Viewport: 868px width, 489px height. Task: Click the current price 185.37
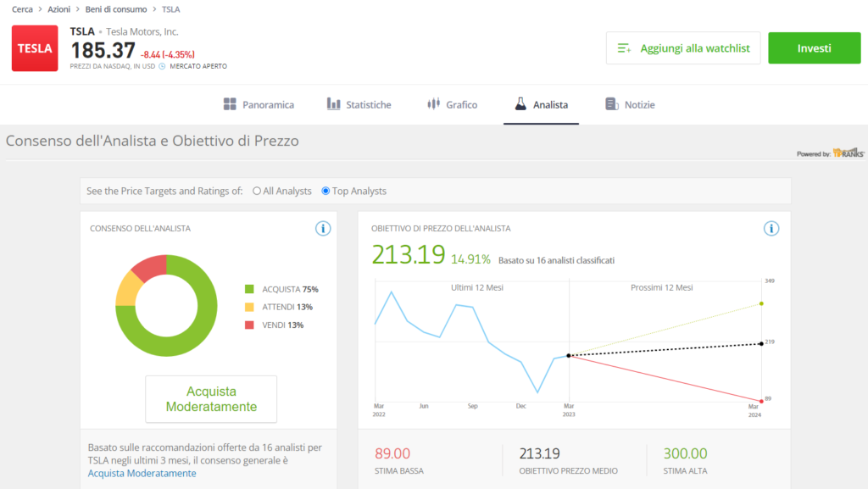point(103,50)
